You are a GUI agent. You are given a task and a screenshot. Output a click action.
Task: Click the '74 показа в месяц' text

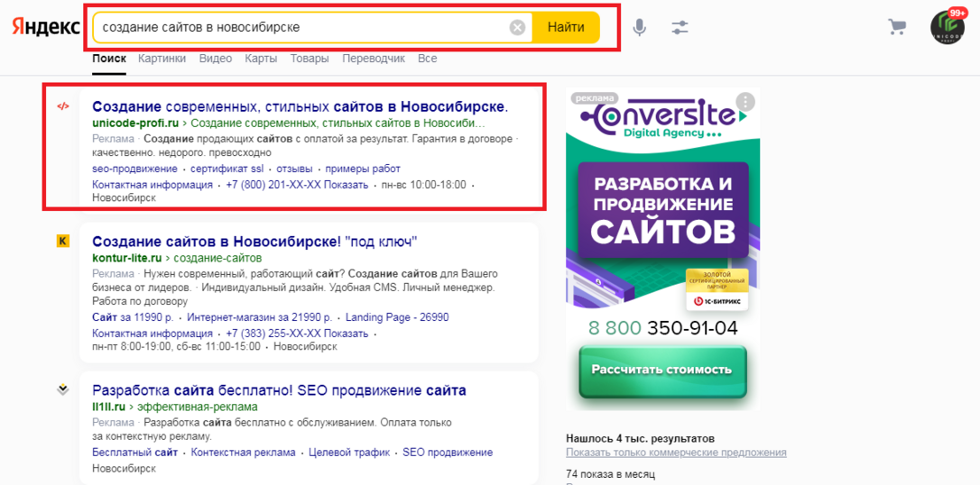coord(610,474)
